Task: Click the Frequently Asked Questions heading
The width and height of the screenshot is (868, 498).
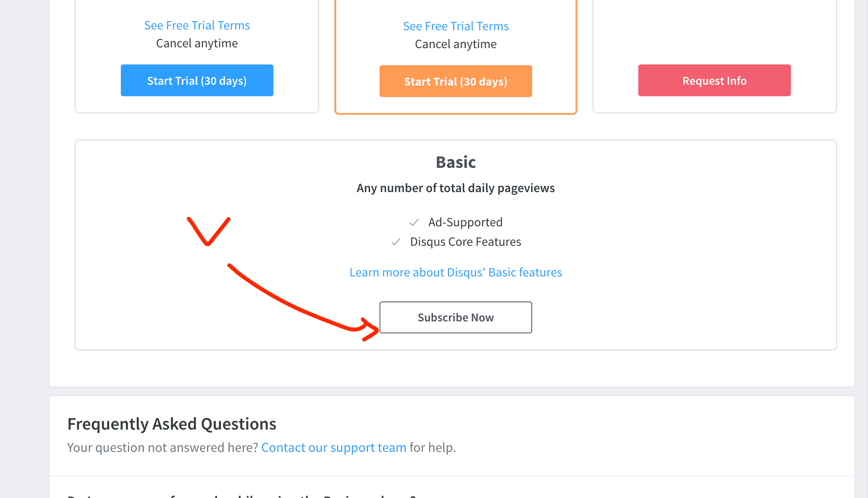Action: pos(172,424)
